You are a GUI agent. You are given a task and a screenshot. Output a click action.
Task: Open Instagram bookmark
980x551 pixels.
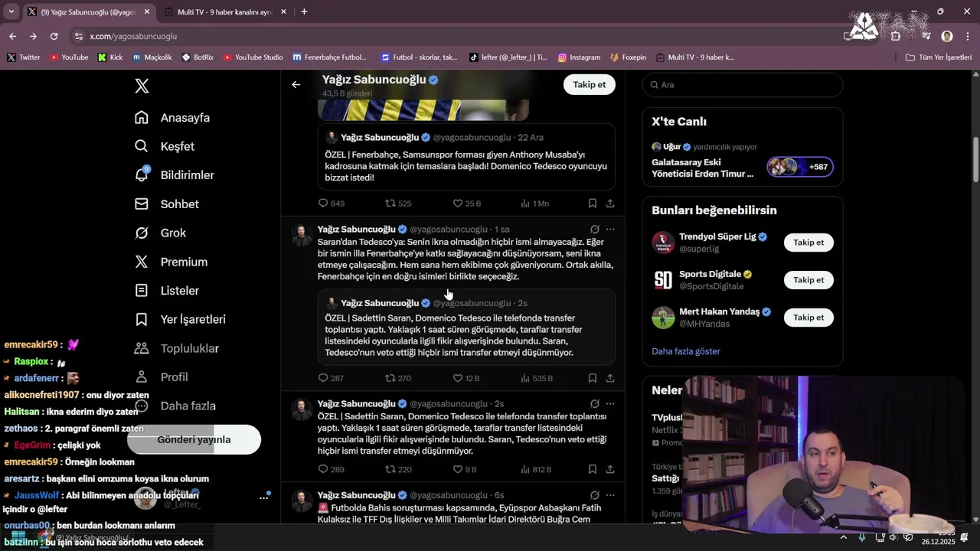point(579,57)
